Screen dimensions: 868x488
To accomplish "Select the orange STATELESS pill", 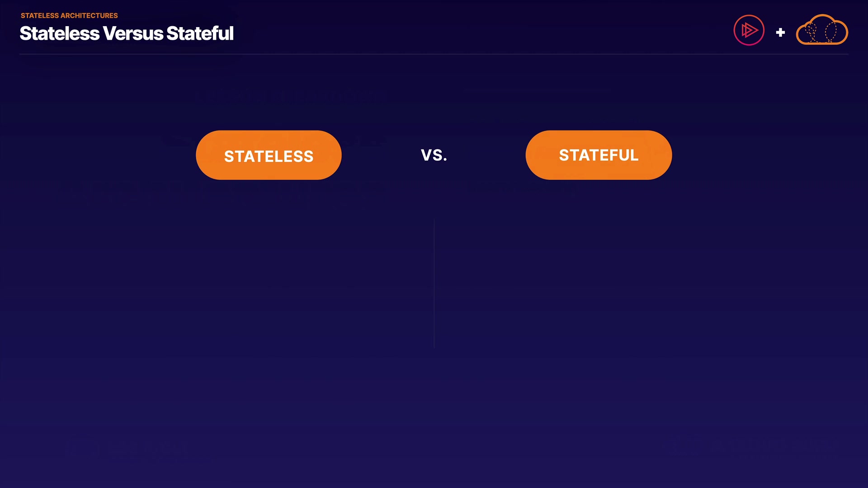I will coord(269,155).
